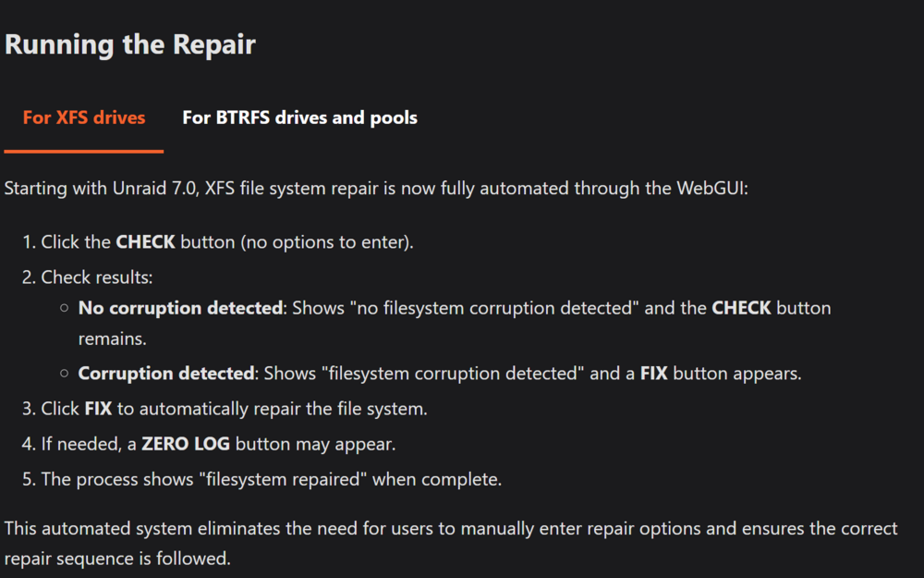924x578 pixels.
Task: Select the bold No corruption detected label
Action: pyautogui.click(x=180, y=308)
